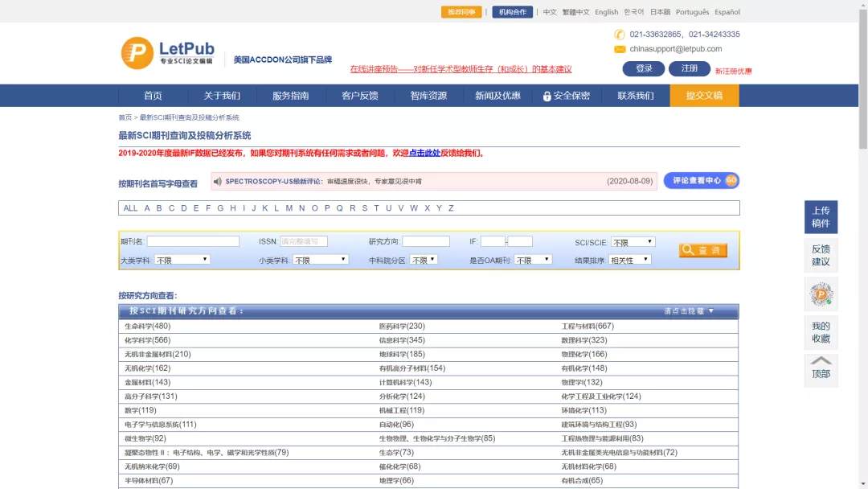Click the lock icon in 安全保密 menu
868x489 pixels.
pyautogui.click(x=547, y=97)
